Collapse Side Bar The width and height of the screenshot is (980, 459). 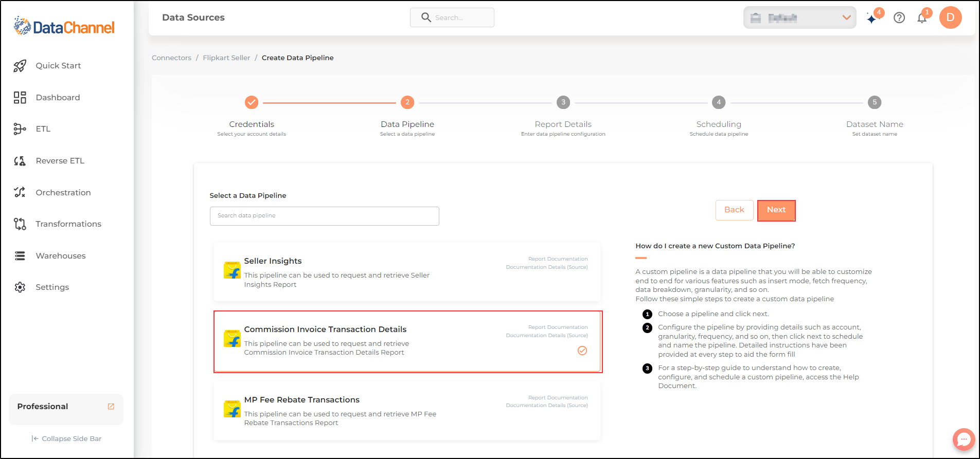point(66,439)
